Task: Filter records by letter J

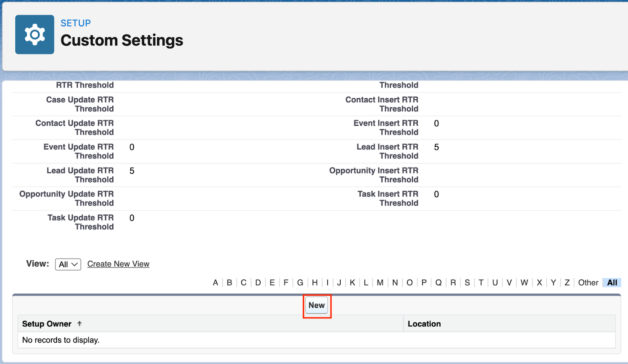Action: click(339, 282)
